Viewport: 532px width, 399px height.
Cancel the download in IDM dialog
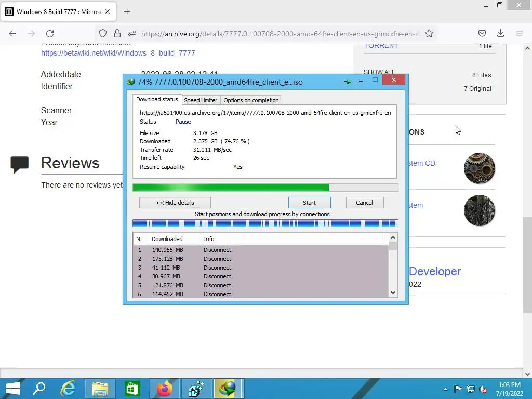(364, 203)
